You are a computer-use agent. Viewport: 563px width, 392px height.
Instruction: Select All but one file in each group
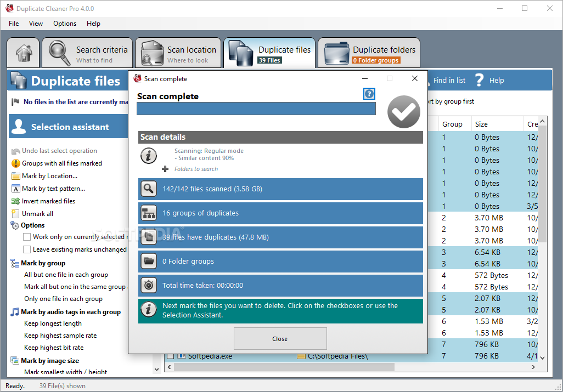[66, 275]
